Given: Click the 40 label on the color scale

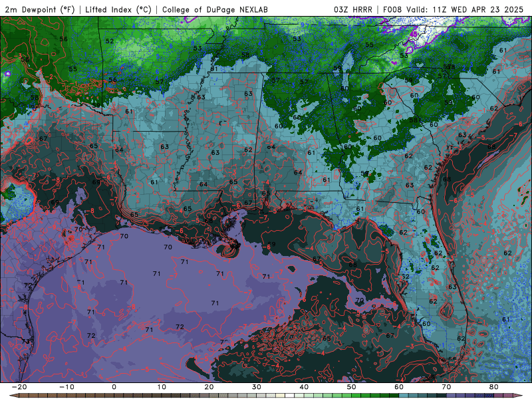Looking at the screenshot, I should (x=304, y=387).
